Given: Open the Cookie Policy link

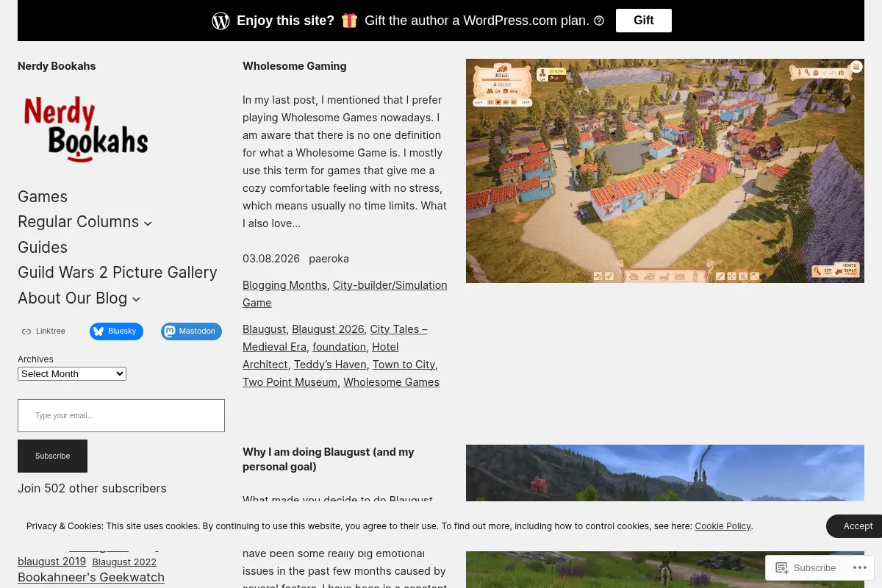Looking at the screenshot, I should pos(723,526).
